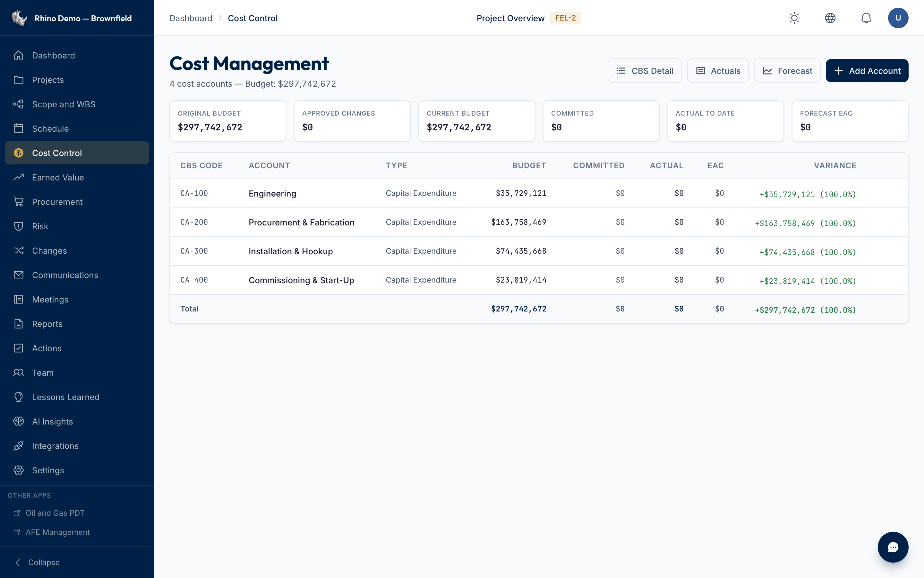The image size is (924, 578).
Task: Click the Committed summary card
Action: [601, 121]
